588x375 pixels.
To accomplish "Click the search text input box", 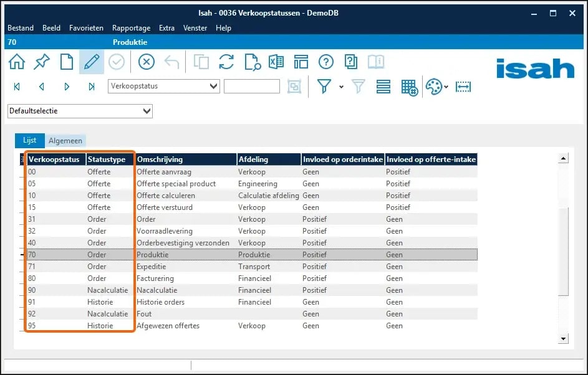I will pyautogui.click(x=252, y=86).
